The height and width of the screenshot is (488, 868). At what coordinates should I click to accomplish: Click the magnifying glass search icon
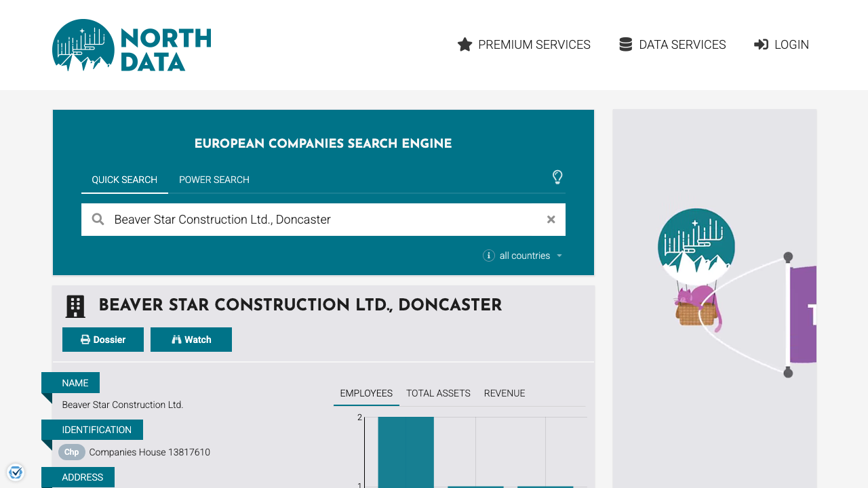coord(98,219)
